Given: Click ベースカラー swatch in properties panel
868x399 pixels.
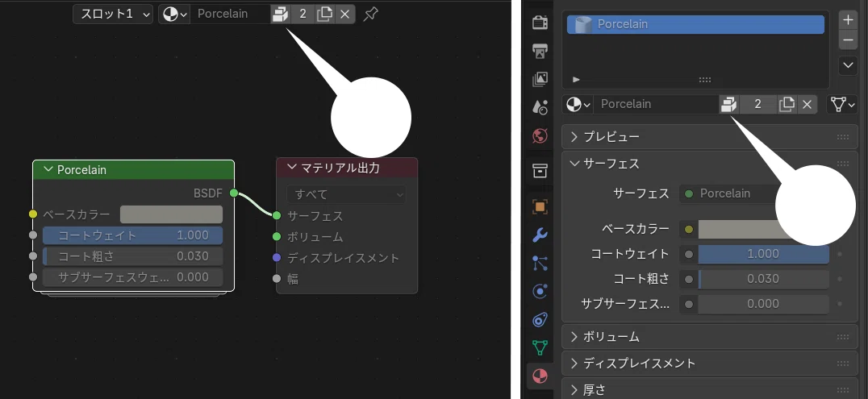Looking at the screenshot, I should 741,229.
